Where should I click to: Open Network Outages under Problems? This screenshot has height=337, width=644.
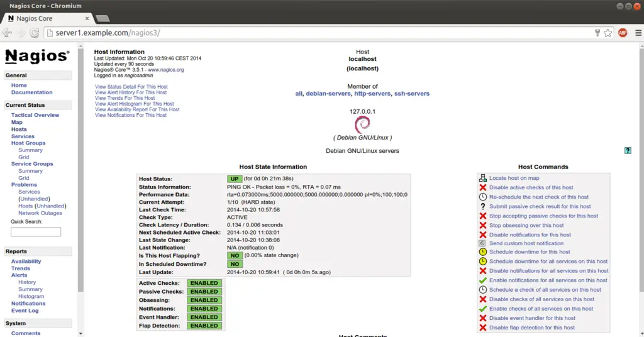pyautogui.click(x=40, y=213)
